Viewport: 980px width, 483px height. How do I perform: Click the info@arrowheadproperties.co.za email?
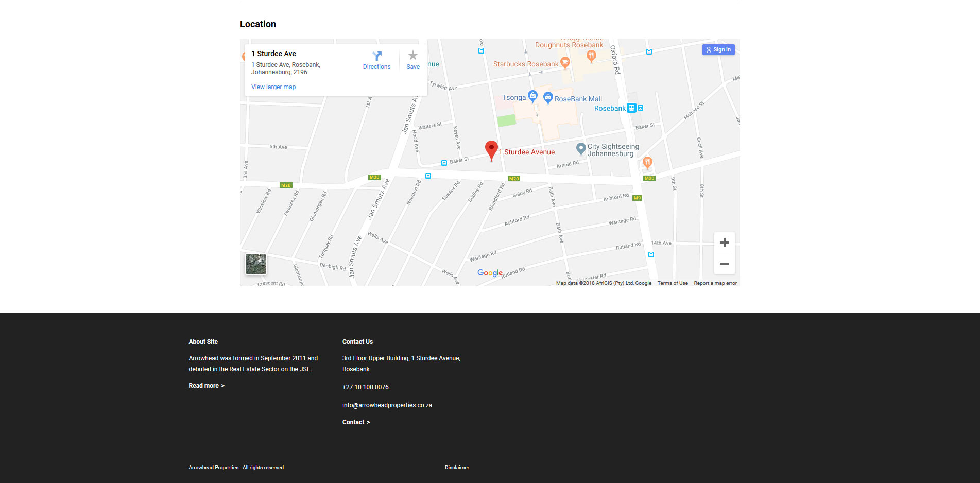click(387, 405)
